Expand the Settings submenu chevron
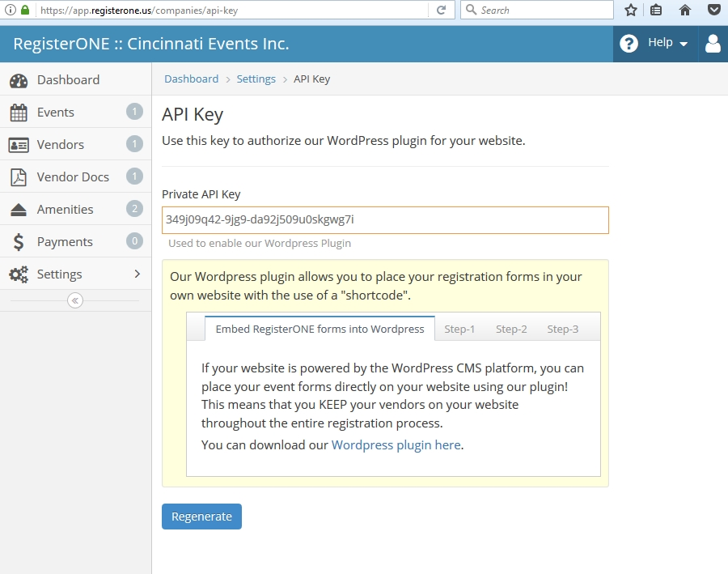 pyautogui.click(x=137, y=274)
